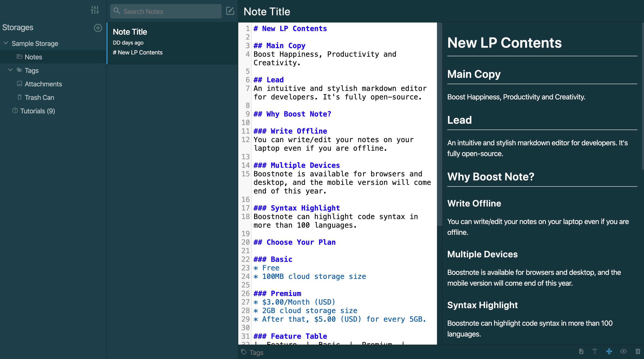Click the Tutorials help circle icon

click(15, 111)
